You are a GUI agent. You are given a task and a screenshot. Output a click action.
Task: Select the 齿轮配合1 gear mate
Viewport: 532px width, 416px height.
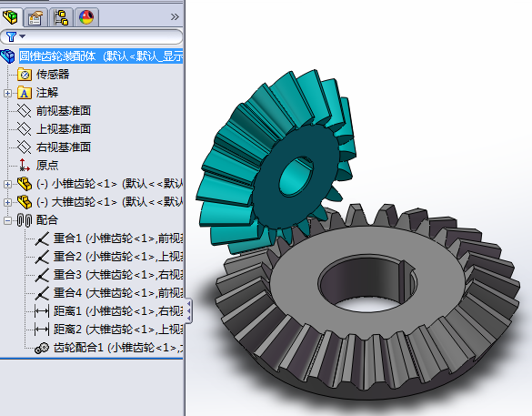point(118,348)
